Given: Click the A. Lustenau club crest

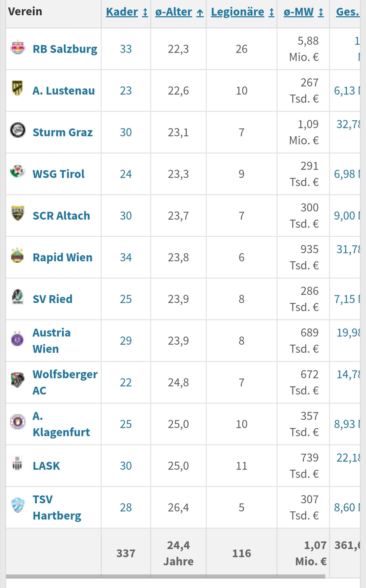Looking at the screenshot, I should click(x=18, y=88).
